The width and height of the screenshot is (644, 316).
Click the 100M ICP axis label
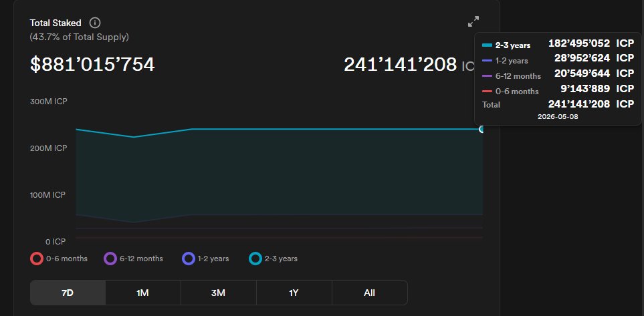(47, 195)
